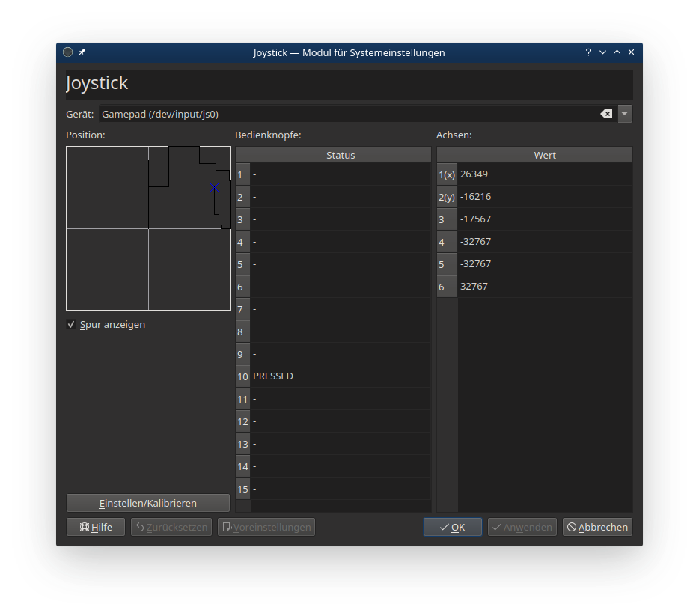The width and height of the screenshot is (699, 616).
Task: Click row header 10 in Bedienknöpfe table
Action: (242, 376)
